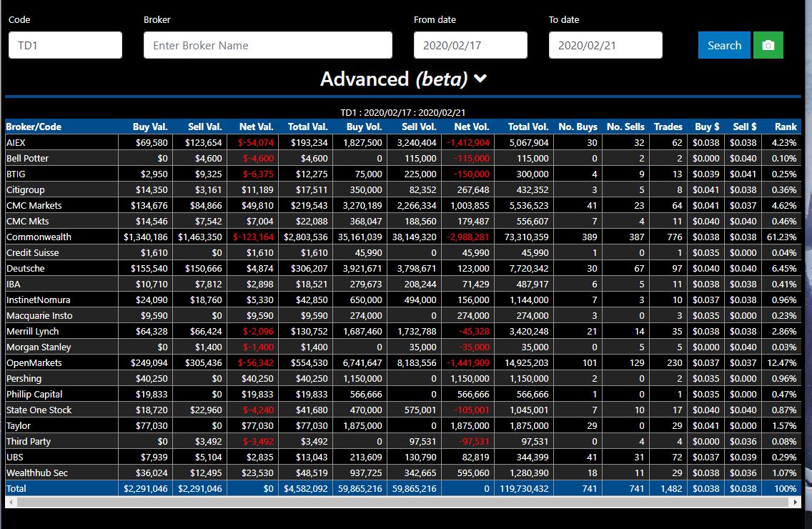Click the Wealthhub Sec broker name
Image resolution: width=812 pixels, height=529 pixels.
coord(37,473)
